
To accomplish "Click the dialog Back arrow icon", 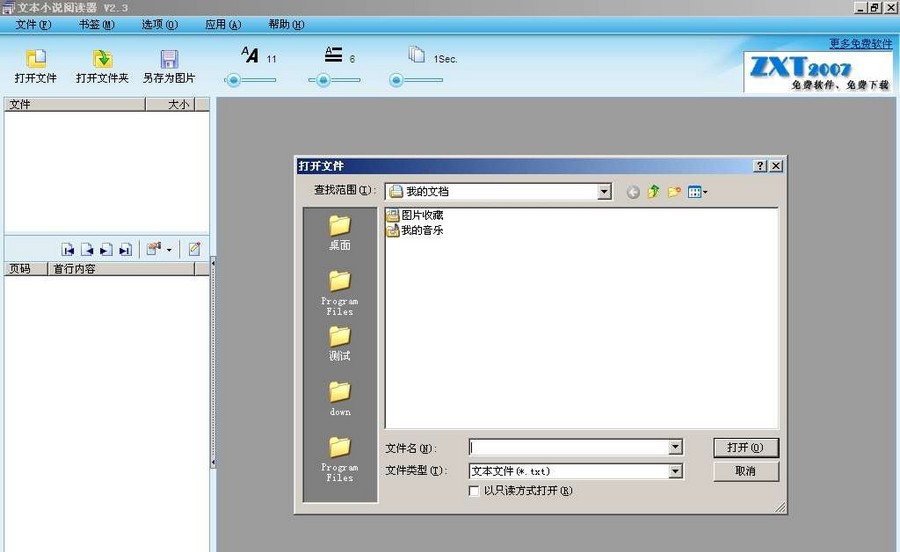I will [633, 192].
